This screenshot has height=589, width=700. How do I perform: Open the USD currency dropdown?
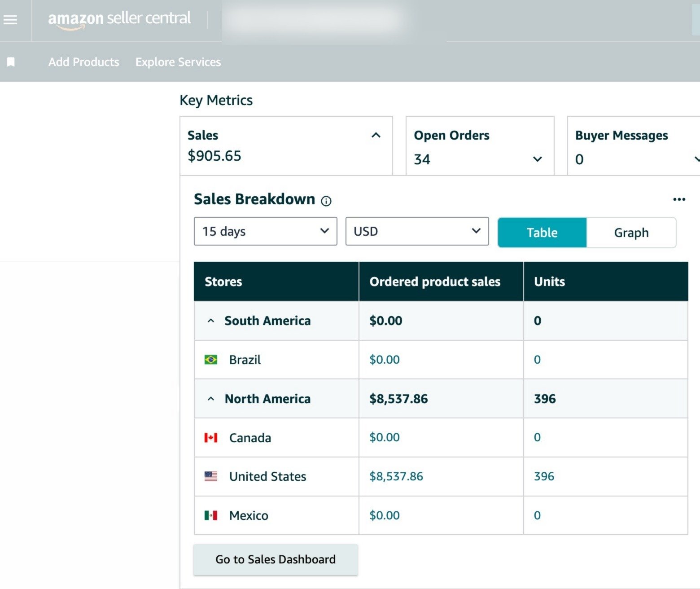coord(417,231)
